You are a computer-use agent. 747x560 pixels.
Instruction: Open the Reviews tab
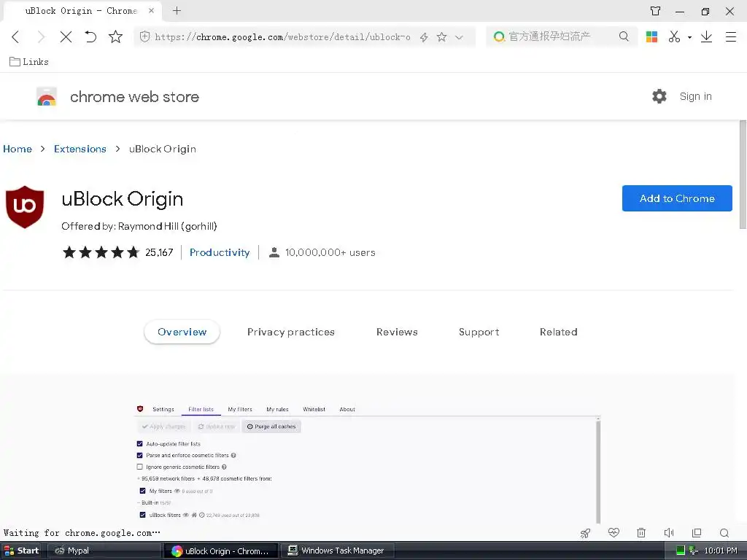pyautogui.click(x=397, y=332)
